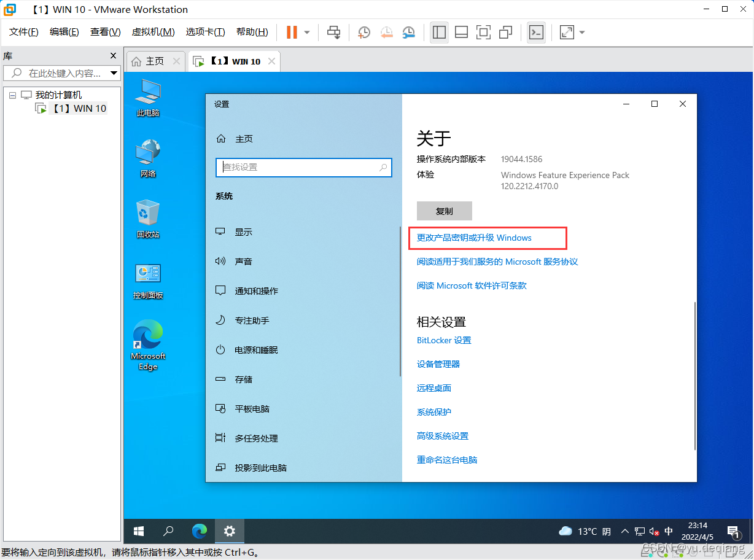The image size is (754, 560).
Task: Open 系统保护 link
Action: pyautogui.click(x=434, y=412)
